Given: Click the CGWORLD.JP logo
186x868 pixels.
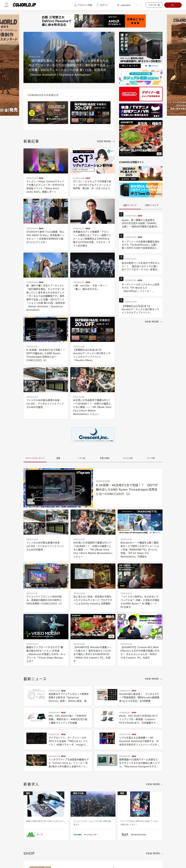Looking at the screenshot, I should (x=24, y=5).
